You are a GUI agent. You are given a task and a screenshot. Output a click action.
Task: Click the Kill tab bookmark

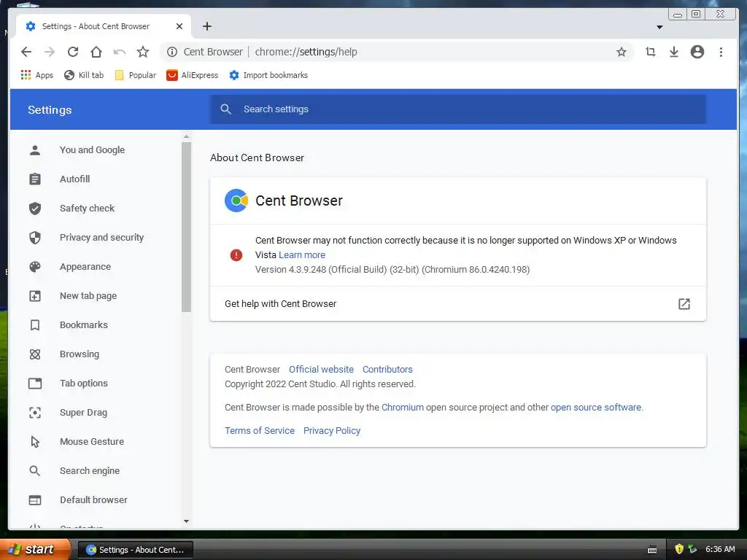(x=84, y=75)
